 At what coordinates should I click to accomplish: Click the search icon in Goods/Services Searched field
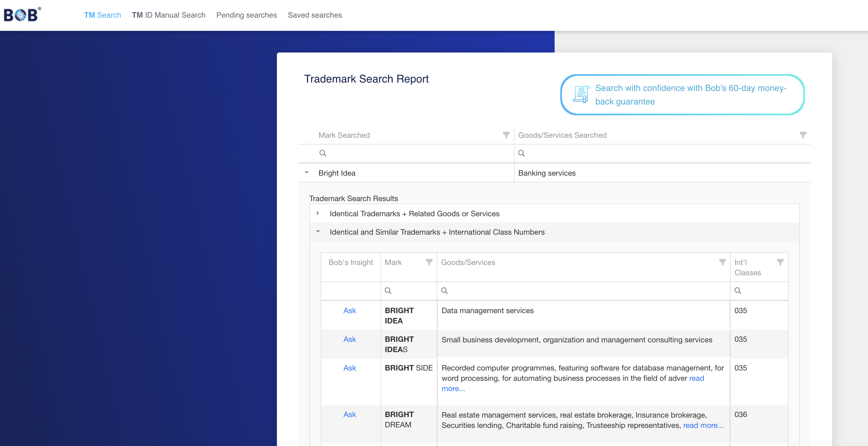(522, 154)
